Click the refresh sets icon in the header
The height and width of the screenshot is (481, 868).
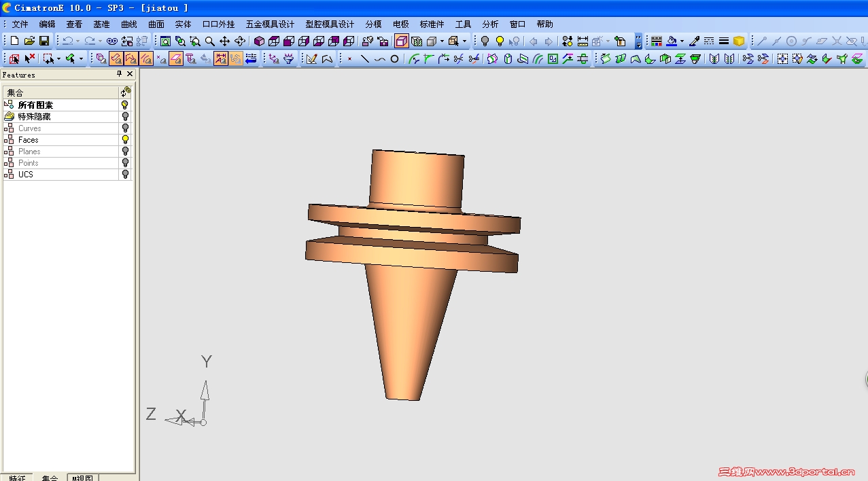[x=126, y=92]
